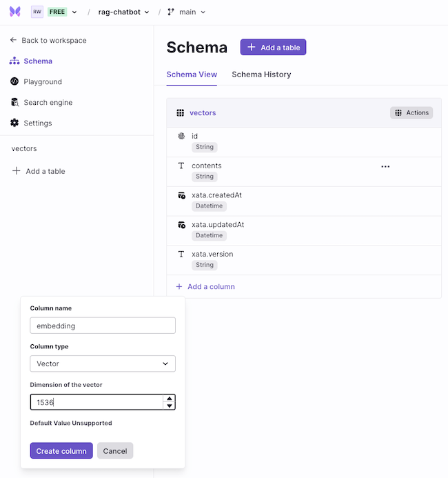Expand the workspace FREE plan dropdown
The image size is (448, 478).
tap(74, 12)
